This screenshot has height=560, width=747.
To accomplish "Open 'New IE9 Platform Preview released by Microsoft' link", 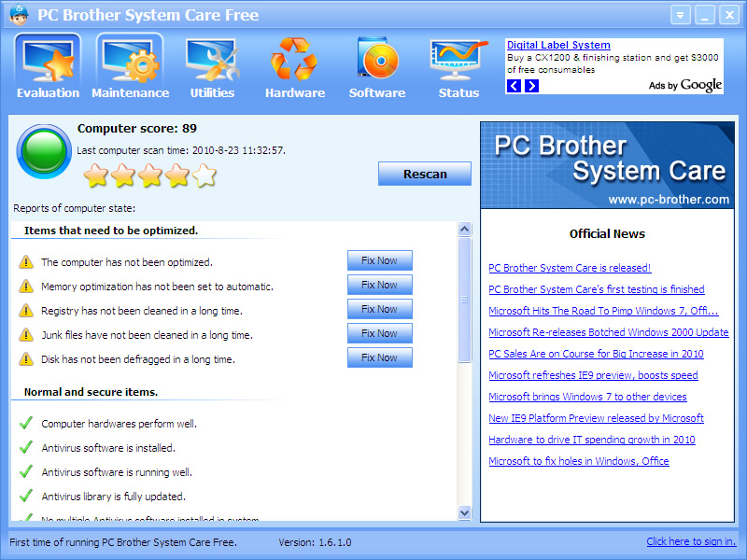I will (x=596, y=417).
